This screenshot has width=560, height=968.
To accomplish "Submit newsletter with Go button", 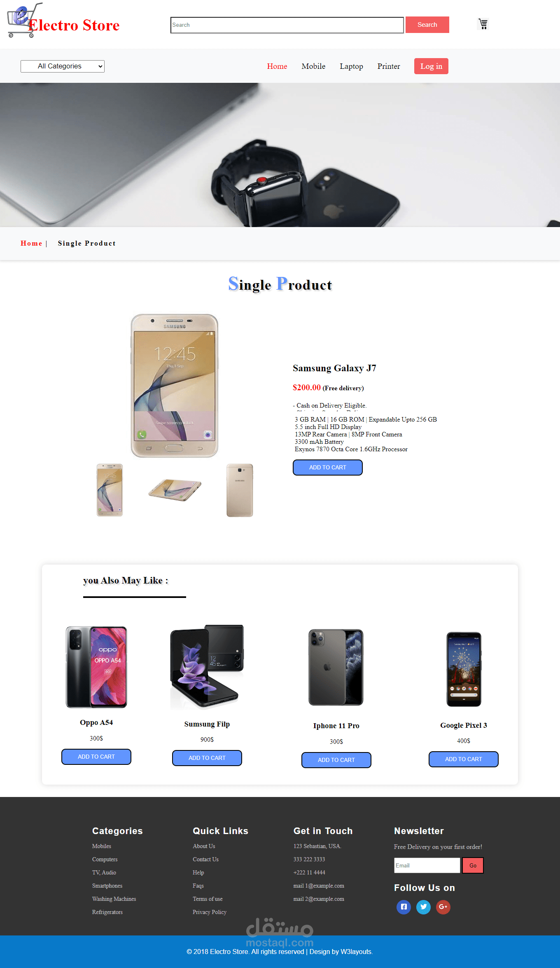I will 473,865.
